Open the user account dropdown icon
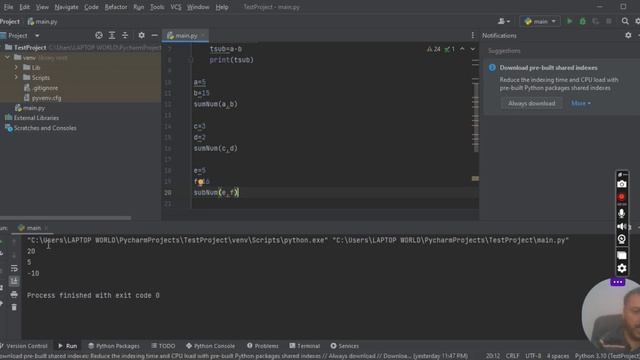The height and width of the screenshot is (360, 640). pyautogui.click(x=504, y=21)
